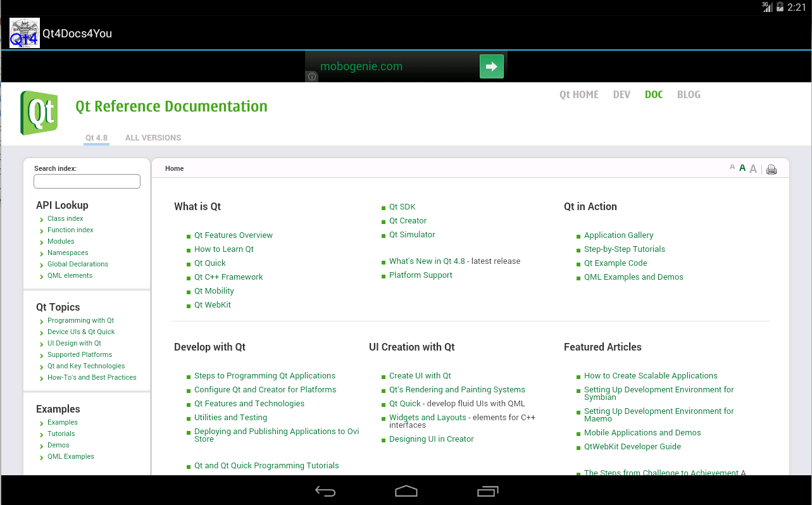Open QtWebKit Developer Guide
This screenshot has height=505, width=812.
632,446
